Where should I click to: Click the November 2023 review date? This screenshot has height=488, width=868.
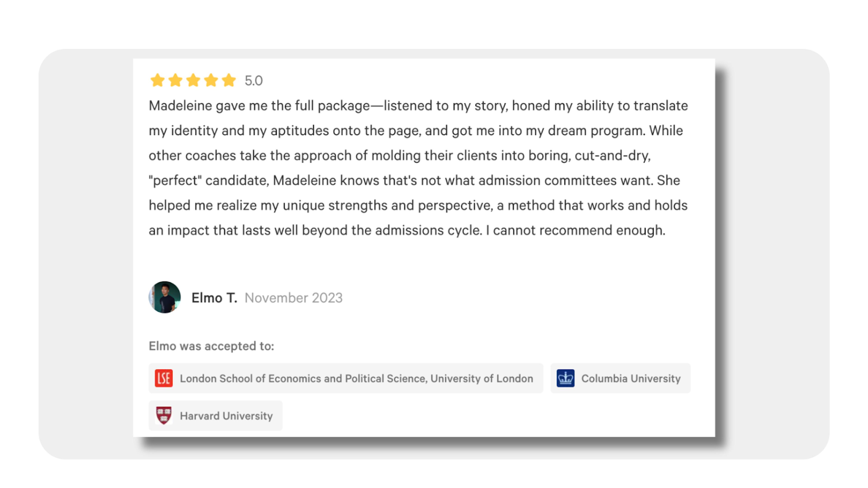293,298
